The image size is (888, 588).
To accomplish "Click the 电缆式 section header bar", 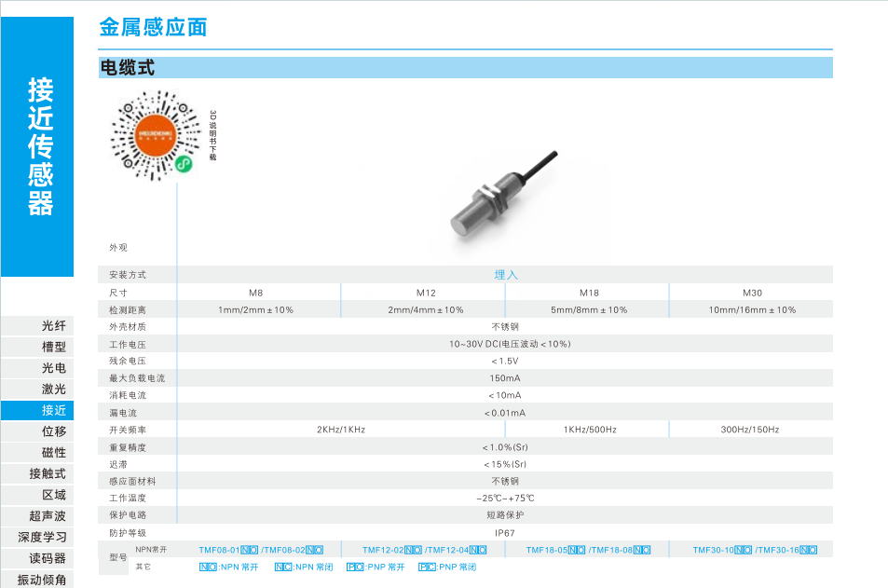I will (465, 67).
